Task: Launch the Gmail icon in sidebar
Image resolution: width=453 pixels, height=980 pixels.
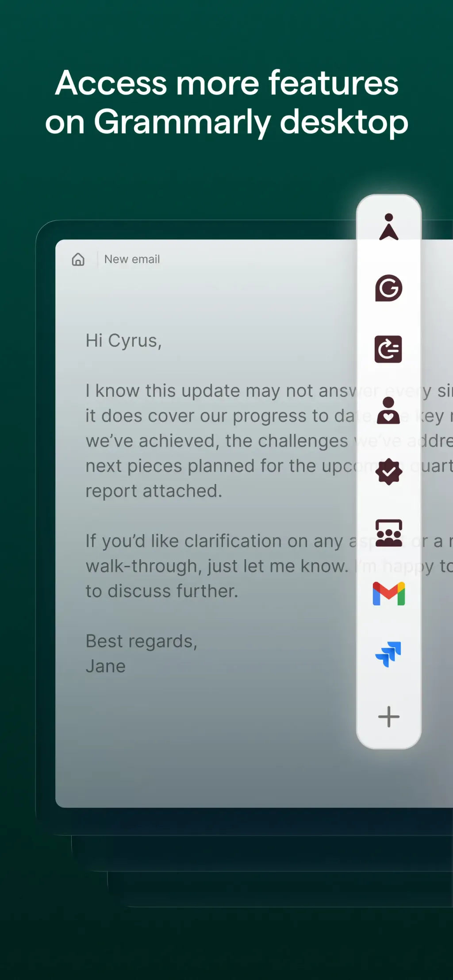Action: (389, 594)
